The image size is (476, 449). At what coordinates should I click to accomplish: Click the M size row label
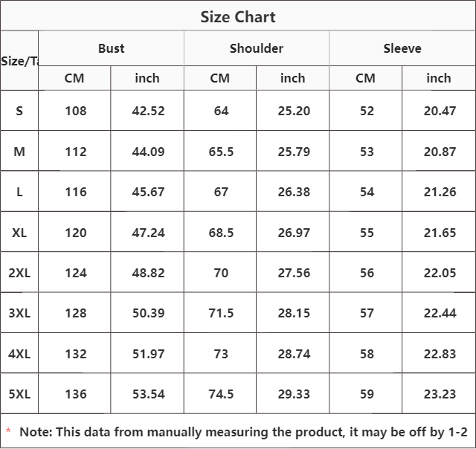coord(19,152)
